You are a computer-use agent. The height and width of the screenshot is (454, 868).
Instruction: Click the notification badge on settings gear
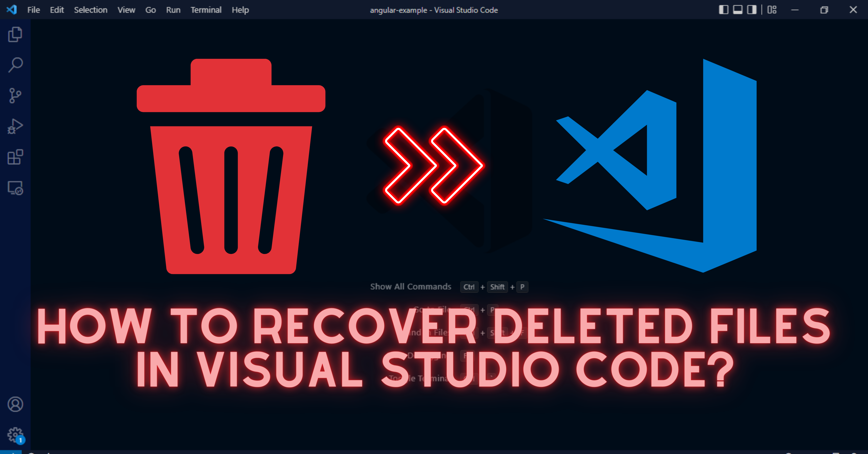tap(20, 440)
